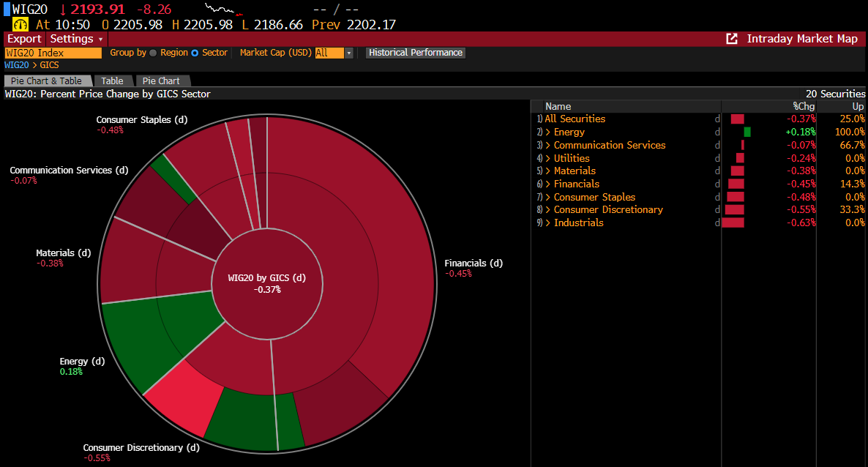Click the Financials (d) pie label
Image resolution: width=868 pixels, height=467 pixels.
point(474,263)
